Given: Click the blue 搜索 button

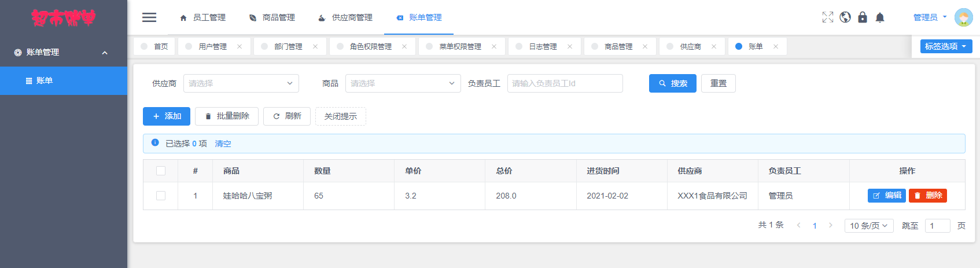Looking at the screenshot, I should pyautogui.click(x=673, y=83).
